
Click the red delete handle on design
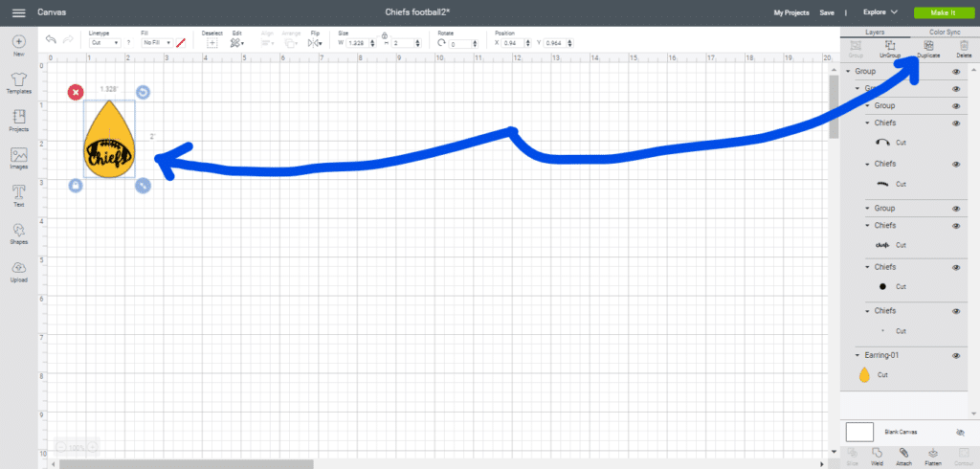click(76, 92)
